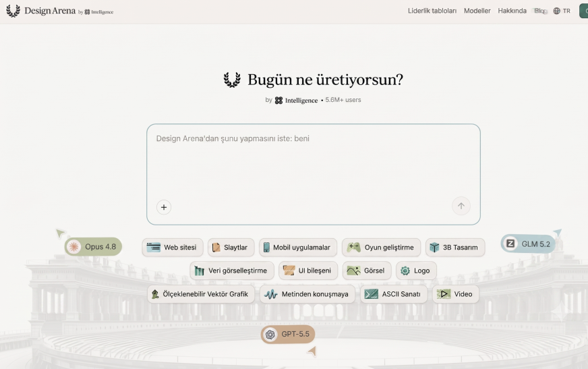
Task: Choose the Oyun geliştirme category
Action: 381,248
